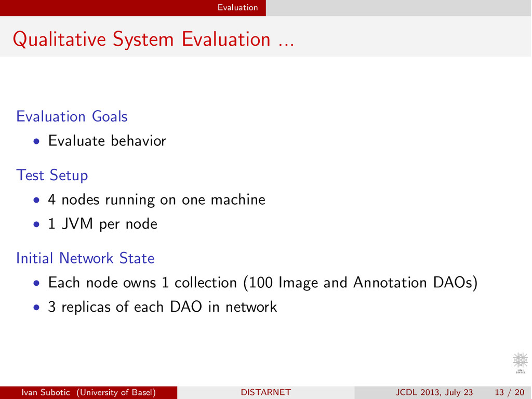Click the '1 JVM per node' bullet
Viewport: 532px width, 399px height.
pos(102,224)
